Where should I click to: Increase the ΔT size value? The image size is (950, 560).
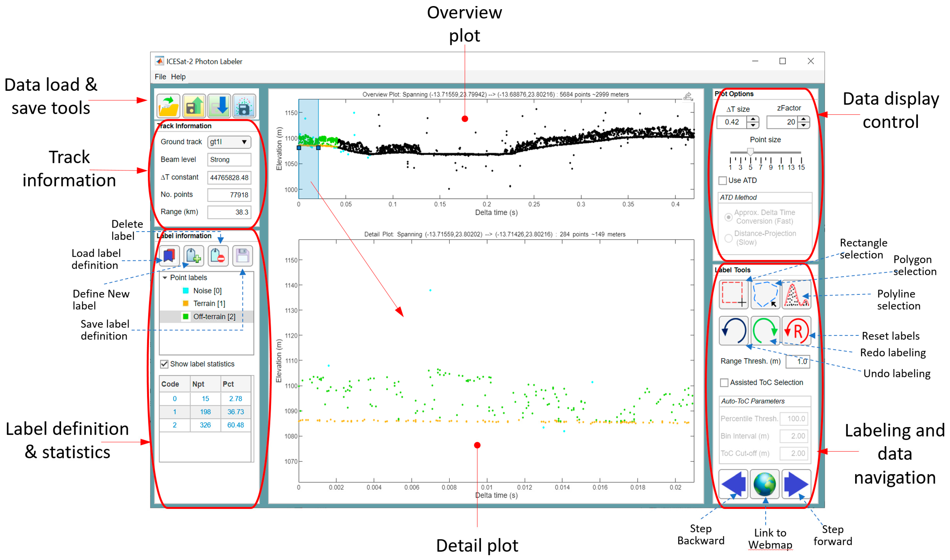(x=753, y=119)
